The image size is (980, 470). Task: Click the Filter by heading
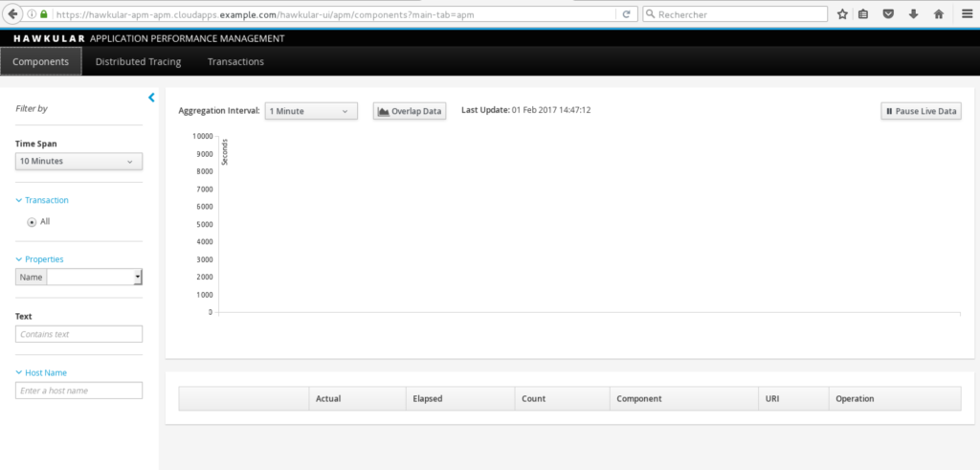(x=32, y=109)
